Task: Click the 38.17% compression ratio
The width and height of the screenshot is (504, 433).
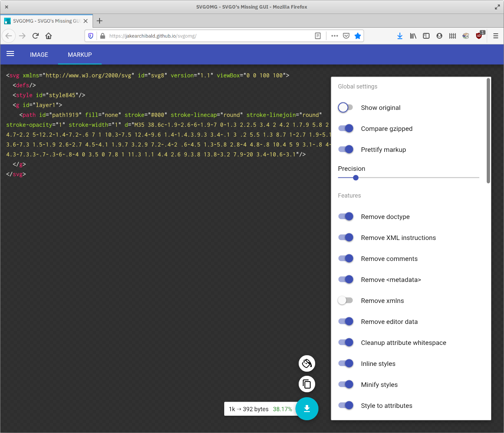Action: point(283,409)
